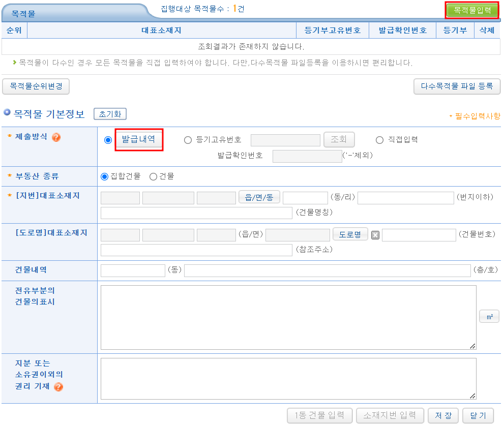Screen dimensions: 504x425
Task: Click the 전유부분의 건물의표시 text area
Action: coord(288,317)
